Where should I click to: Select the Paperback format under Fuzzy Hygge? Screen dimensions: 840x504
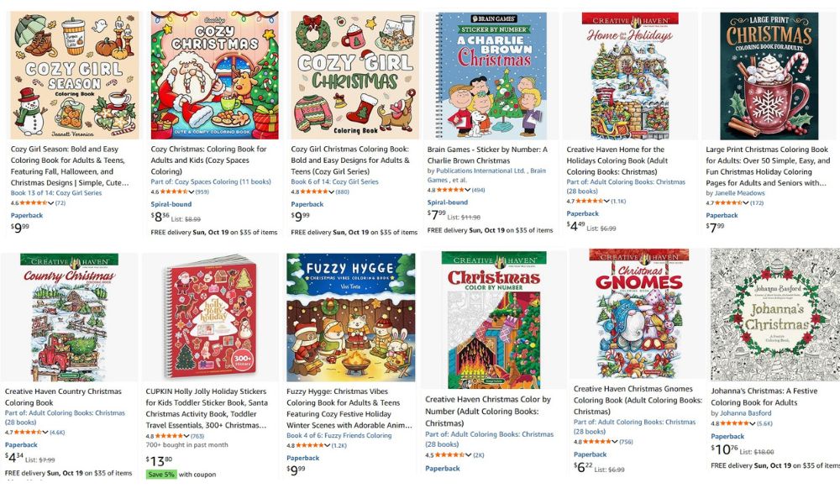302,459
